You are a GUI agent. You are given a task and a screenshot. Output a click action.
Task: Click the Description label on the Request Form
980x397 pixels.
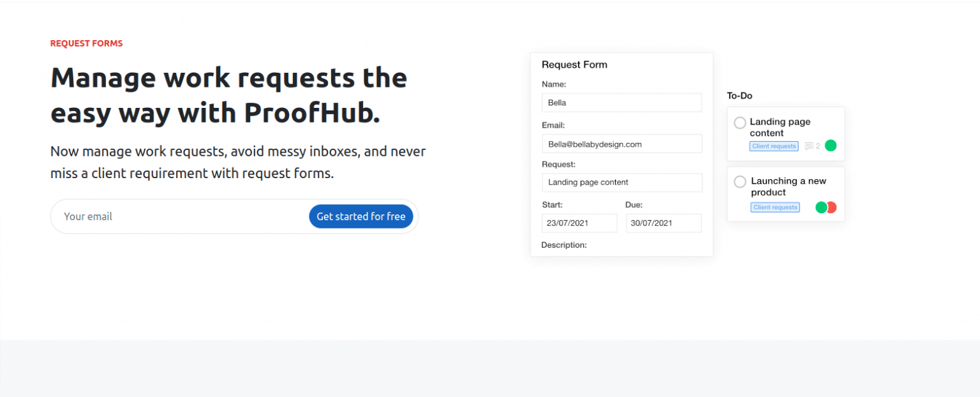click(x=563, y=244)
